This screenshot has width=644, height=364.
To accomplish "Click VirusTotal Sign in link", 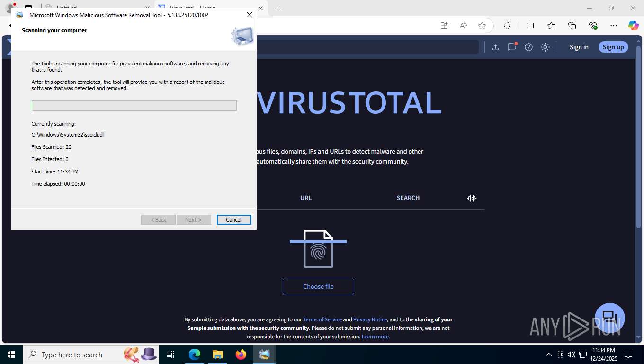I will point(579,47).
